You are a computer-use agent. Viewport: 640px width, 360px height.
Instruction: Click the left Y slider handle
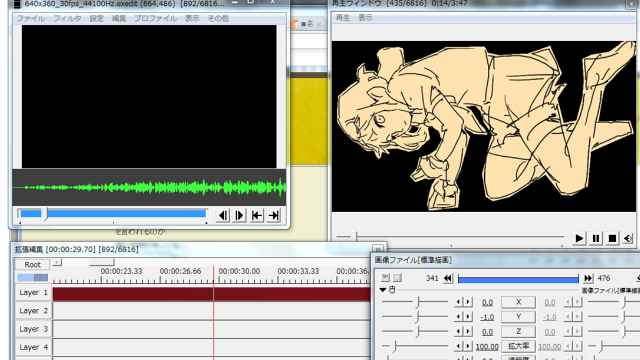pos(418,317)
